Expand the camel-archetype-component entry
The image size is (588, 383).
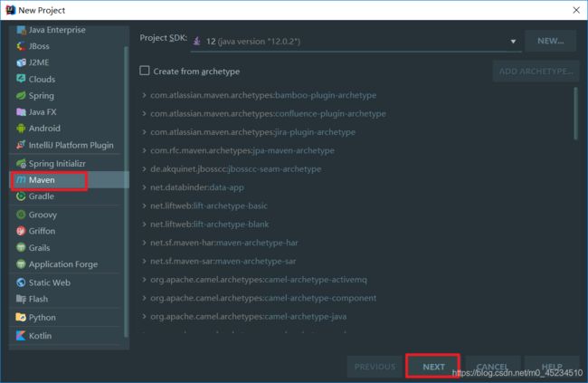pos(144,298)
